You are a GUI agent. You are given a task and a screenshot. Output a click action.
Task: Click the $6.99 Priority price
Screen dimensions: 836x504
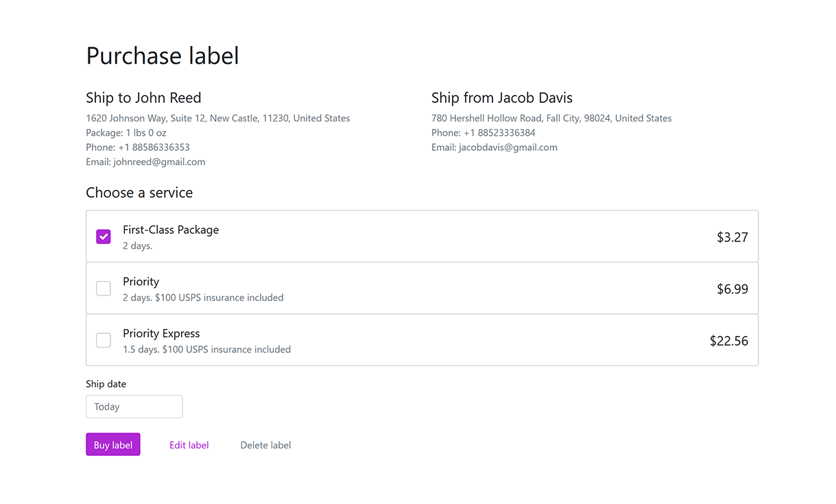(x=732, y=289)
